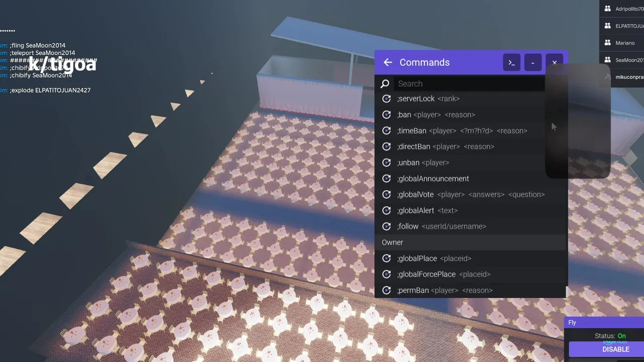Screen dimensions: 644x362
Task: Select ;globalAlert <text> entry
Action: pos(427,211)
